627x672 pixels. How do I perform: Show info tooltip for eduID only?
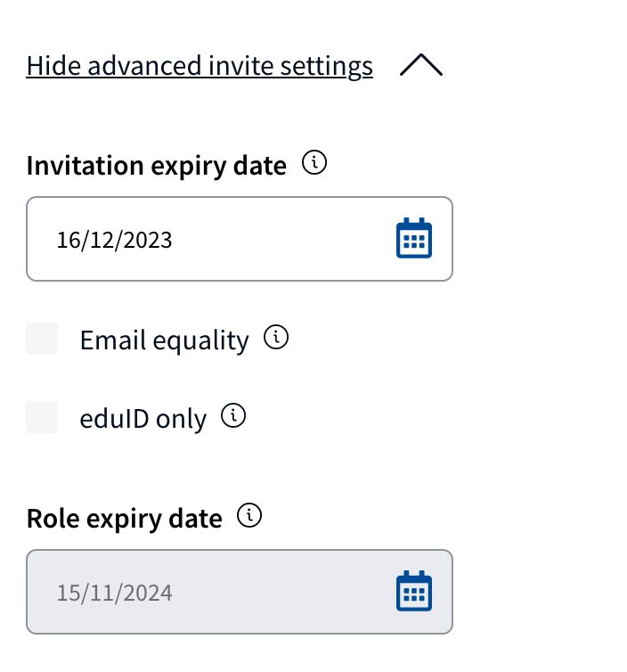pos(233,415)
